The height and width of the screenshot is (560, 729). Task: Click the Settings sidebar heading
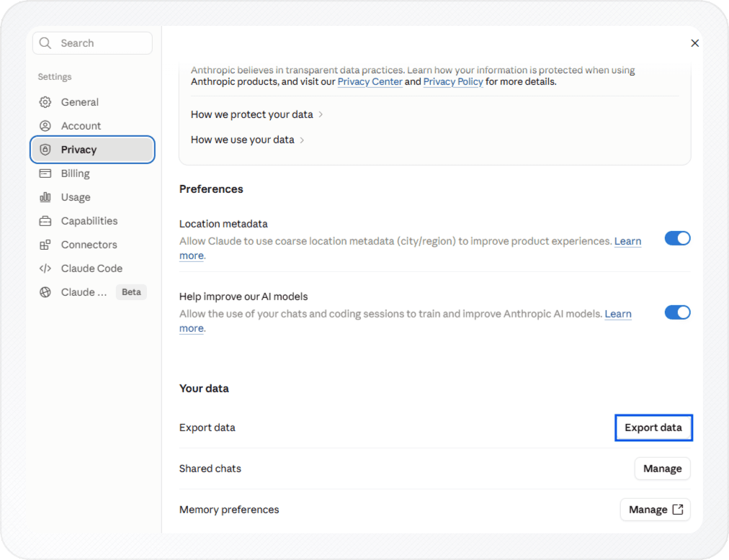pyautogui.click(x=55, y=77)
